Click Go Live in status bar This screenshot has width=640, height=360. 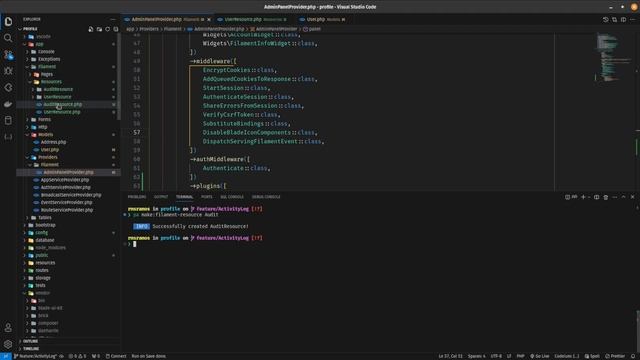540,356
